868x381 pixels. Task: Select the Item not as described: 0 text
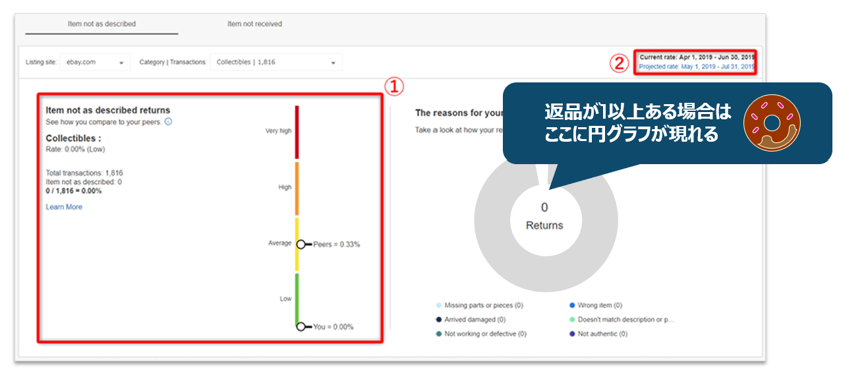coord(83,182)
